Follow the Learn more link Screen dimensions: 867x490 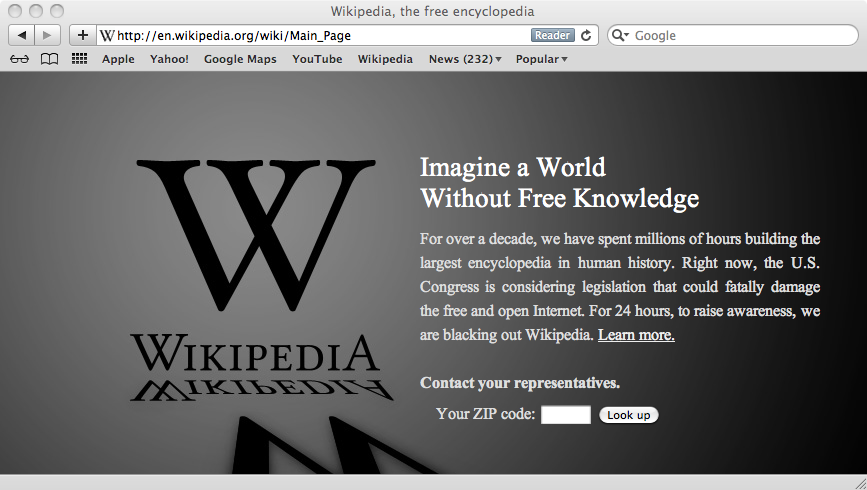coord(636,335)
